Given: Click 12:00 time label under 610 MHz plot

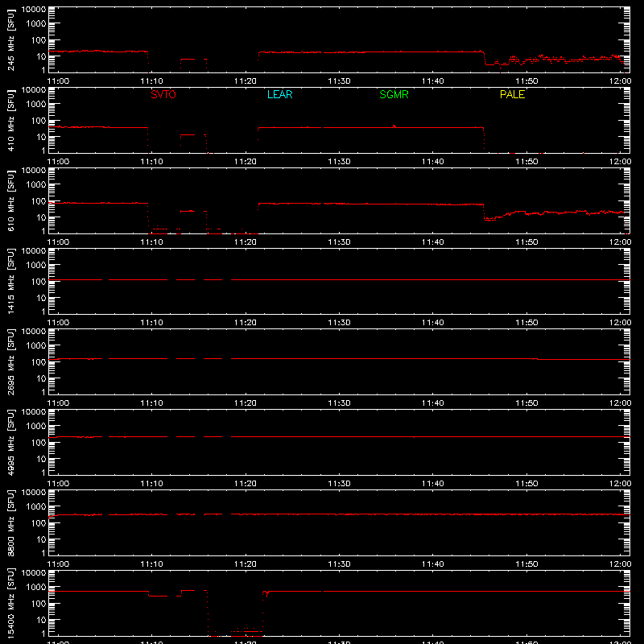Looking at the screenshot, I should 620,242.
